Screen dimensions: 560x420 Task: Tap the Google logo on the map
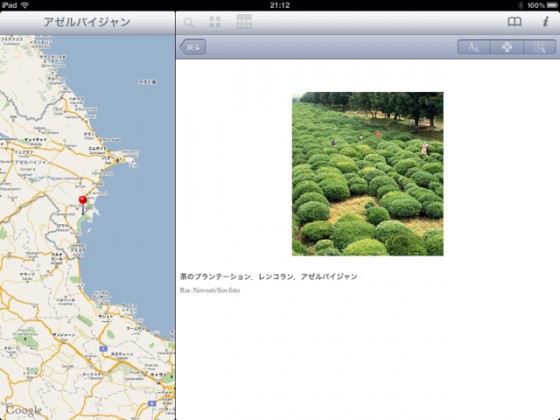pyautogui.click(x=23, y=411)
